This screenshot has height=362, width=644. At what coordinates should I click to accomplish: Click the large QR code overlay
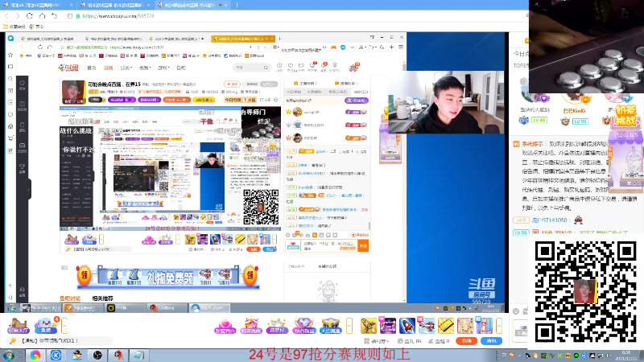point(586,290)
